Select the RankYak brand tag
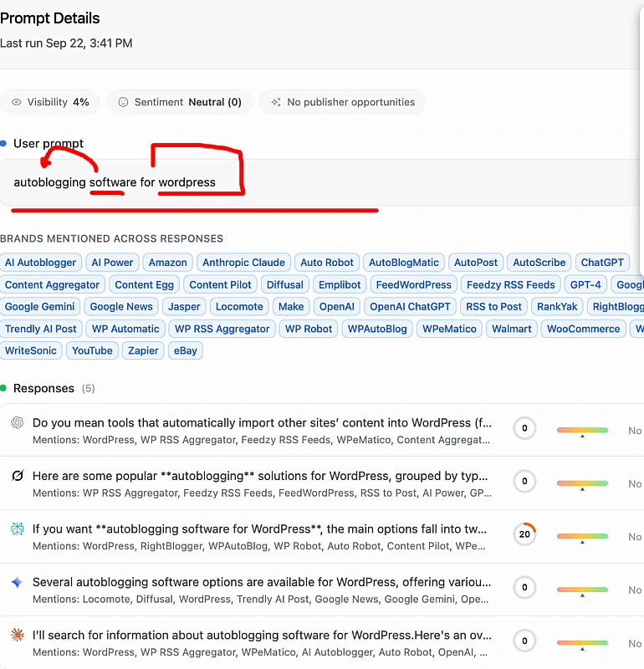This screenshot has height=669, width=644. (557, 307)
